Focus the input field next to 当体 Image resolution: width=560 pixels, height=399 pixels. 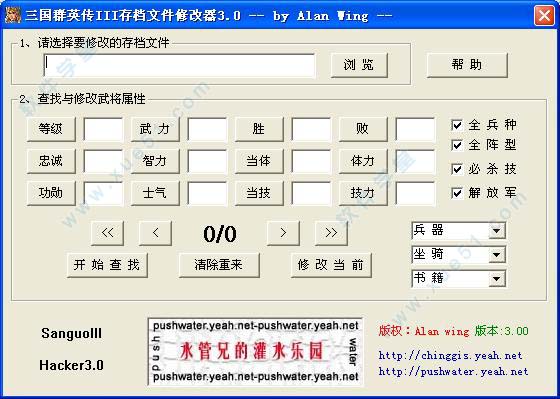pyautogui.click(x=311, y=161)
